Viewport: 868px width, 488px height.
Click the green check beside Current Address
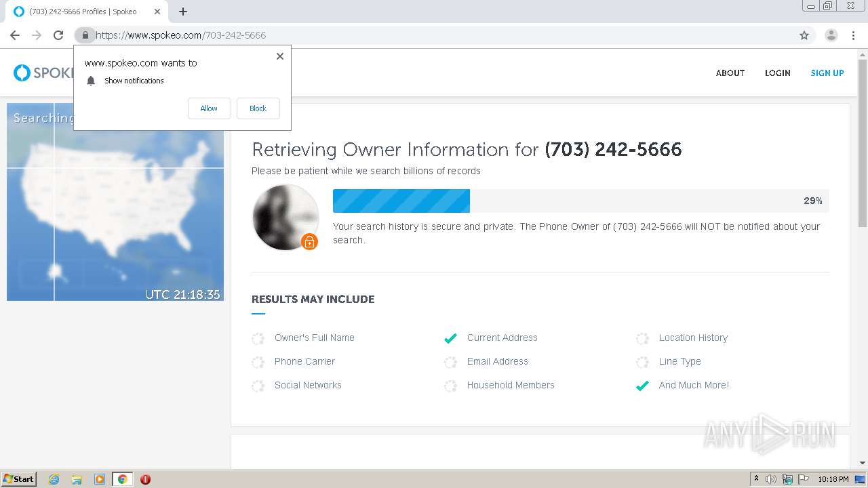tap(450, 338)
